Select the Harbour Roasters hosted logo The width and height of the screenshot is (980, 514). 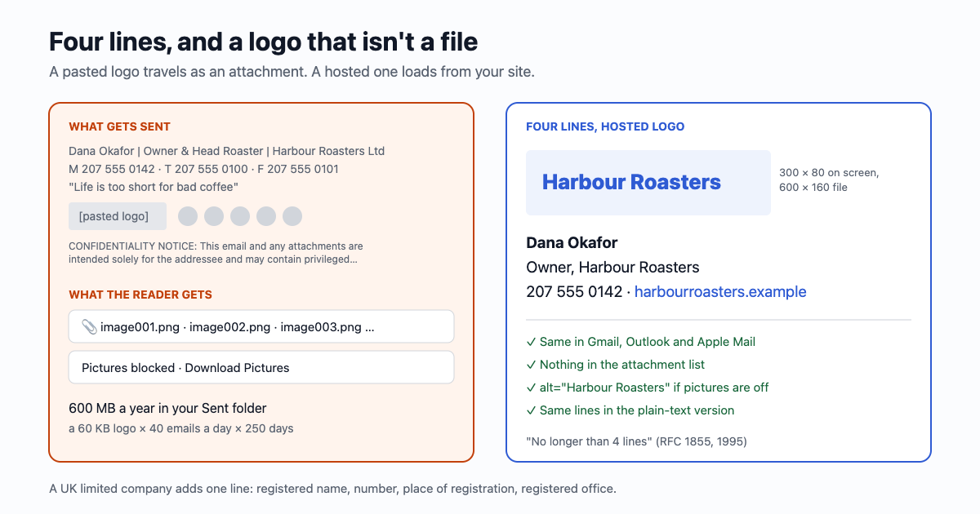648,183
